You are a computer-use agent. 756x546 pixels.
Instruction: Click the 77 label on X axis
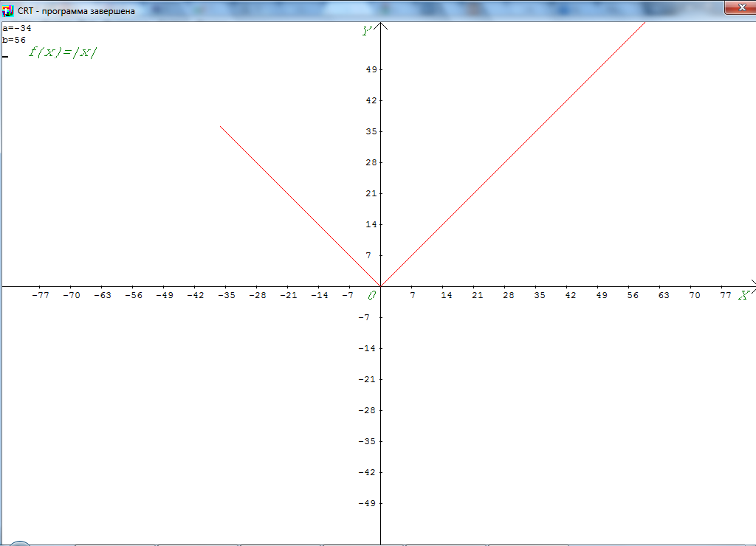click(x=726, y=295)
